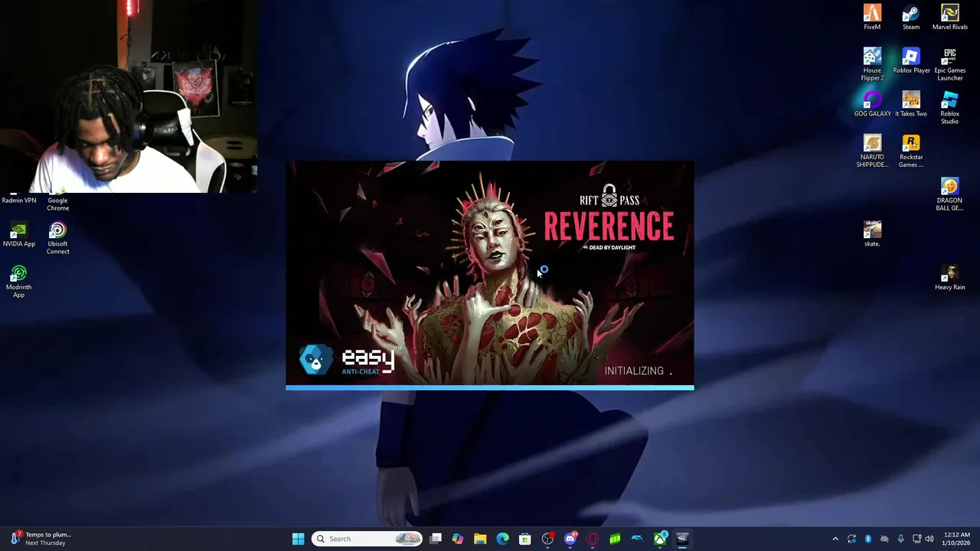Expand the hidden system tray icons chevron
Viewport: 980px width, 551px height.
pos(835,539)
